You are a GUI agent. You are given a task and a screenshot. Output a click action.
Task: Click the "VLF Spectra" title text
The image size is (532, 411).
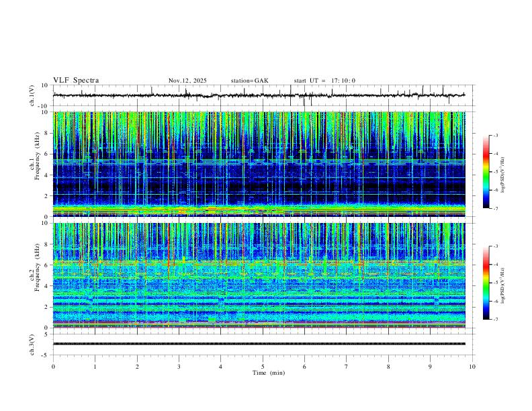coord(76,81)
